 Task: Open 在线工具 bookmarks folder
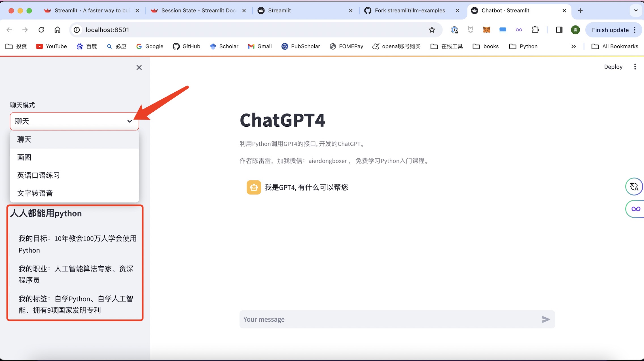pos(446,46)
